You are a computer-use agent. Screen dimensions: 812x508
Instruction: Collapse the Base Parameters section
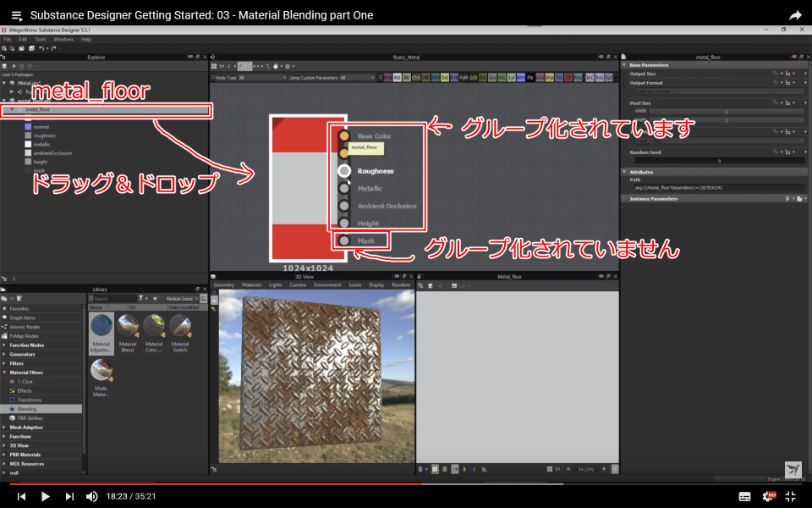tap(624, 65)
